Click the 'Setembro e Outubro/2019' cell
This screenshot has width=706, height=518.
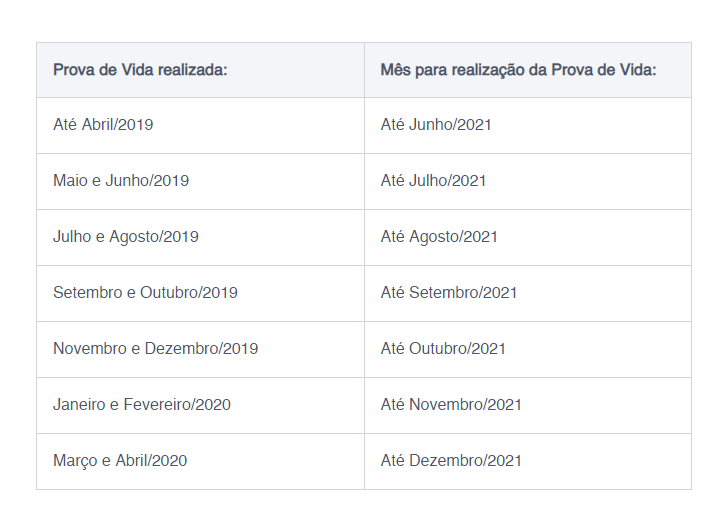145,293
